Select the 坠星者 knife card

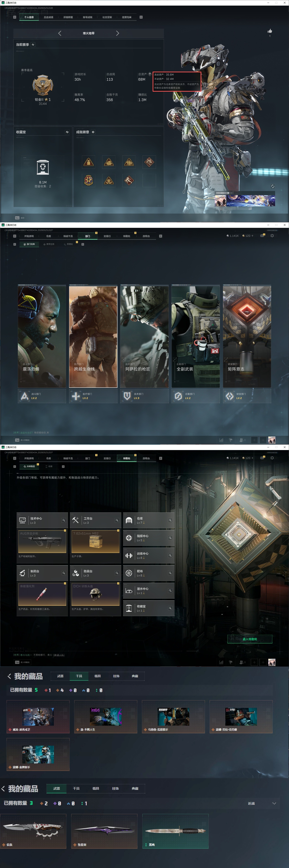tap(104, 831)
